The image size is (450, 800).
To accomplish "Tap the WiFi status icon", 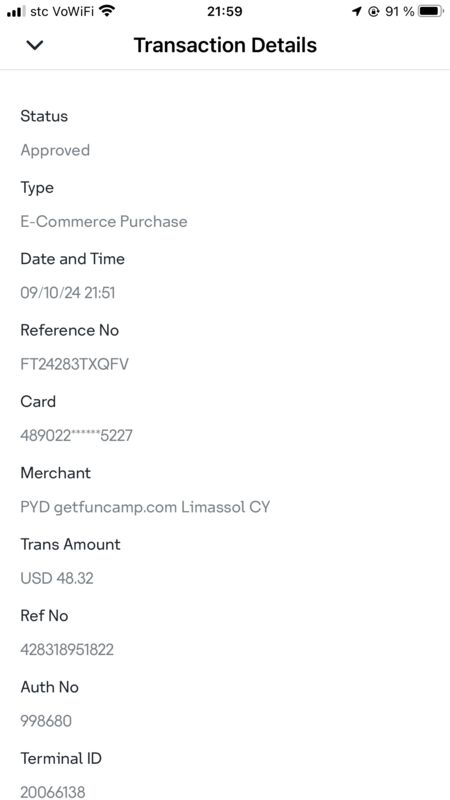I will click(x=107, y=11).
